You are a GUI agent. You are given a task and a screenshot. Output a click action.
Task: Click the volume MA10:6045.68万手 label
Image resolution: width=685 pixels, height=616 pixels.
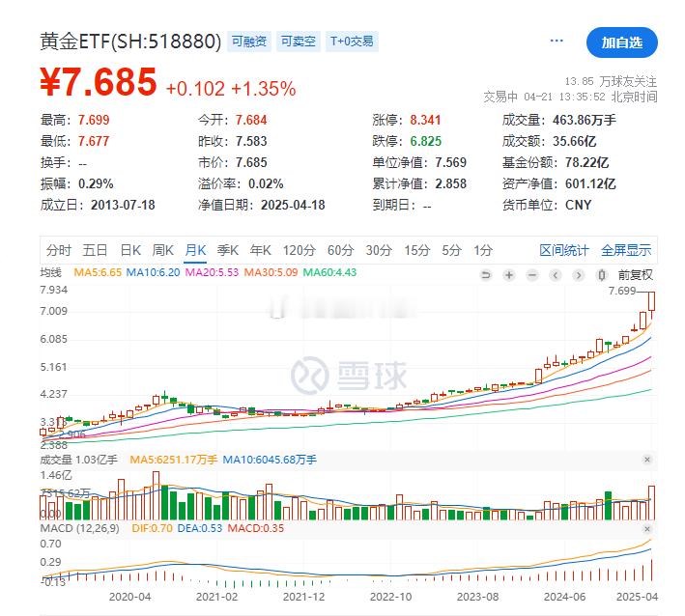click(x=270, y=460)
